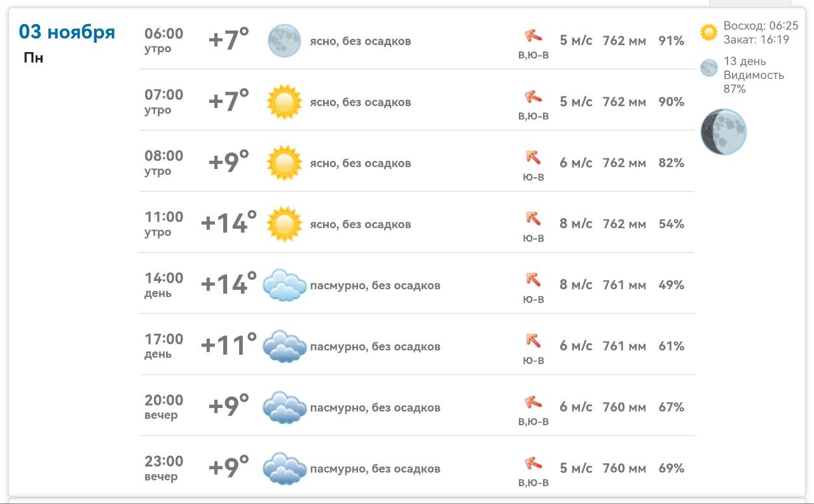Click the 8 м/с wind speed at 14:00
This screenshot has width=814, height=504.
(x=576, y=285)
